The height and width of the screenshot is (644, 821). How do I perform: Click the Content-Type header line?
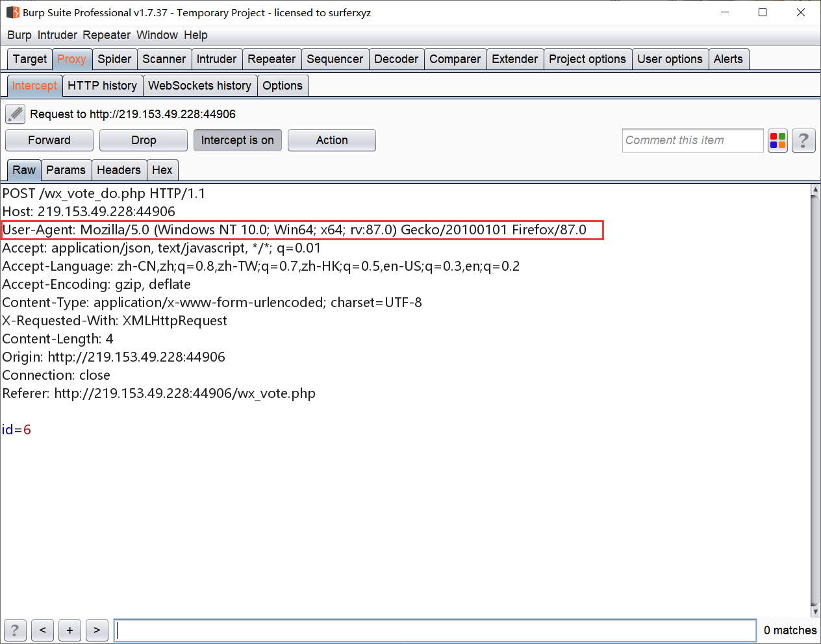point(212,303)
